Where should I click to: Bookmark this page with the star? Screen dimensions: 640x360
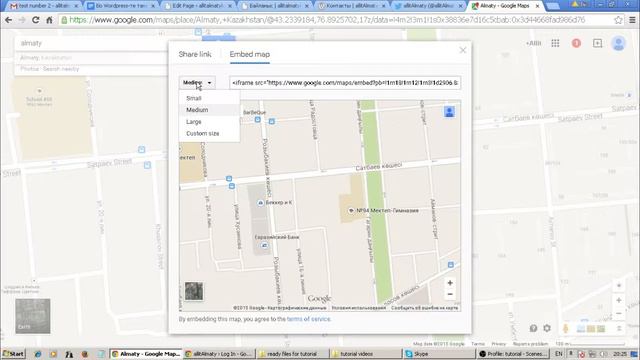(618, 20)
